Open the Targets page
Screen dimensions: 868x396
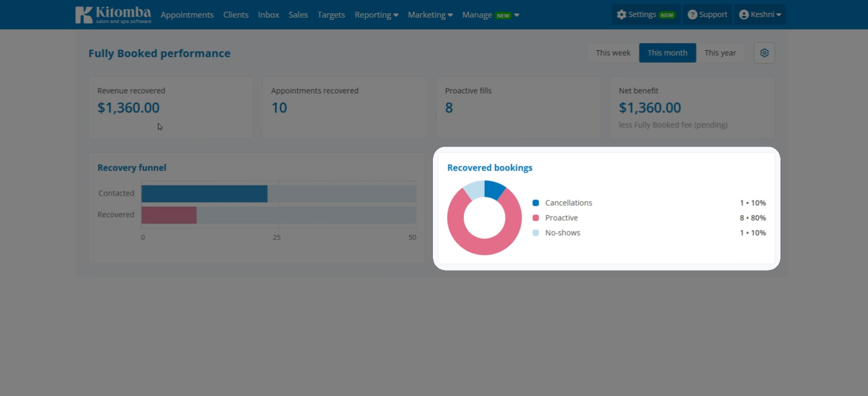(x=331, y=15)
